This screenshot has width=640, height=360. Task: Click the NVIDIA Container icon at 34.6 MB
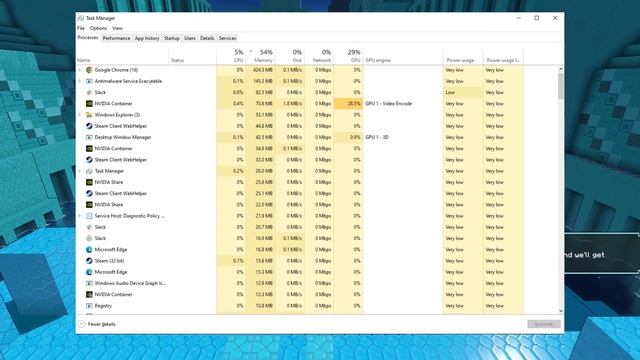point(89,149)
